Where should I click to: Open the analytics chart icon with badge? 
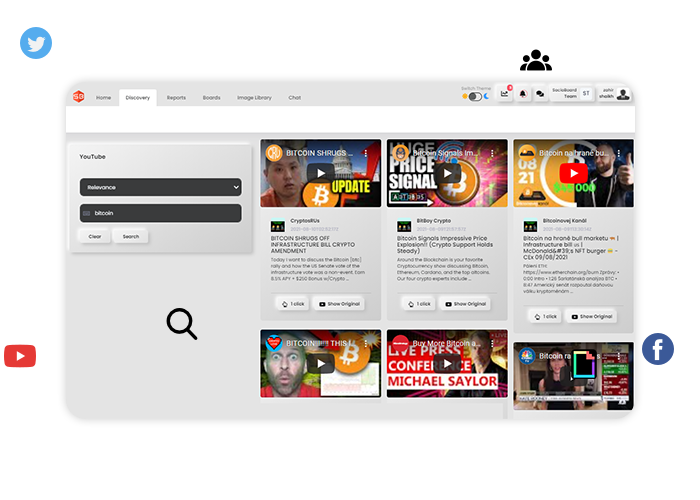505,94
